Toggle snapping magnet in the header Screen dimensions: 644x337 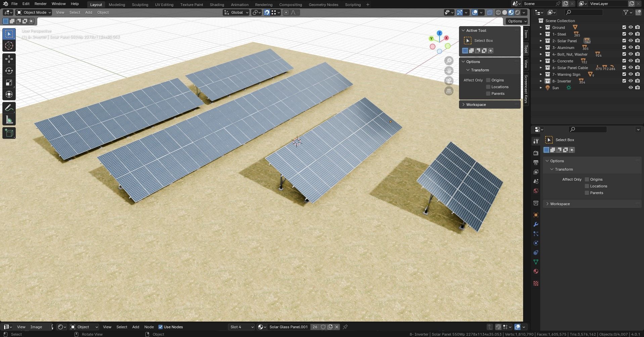coord(267,12)
